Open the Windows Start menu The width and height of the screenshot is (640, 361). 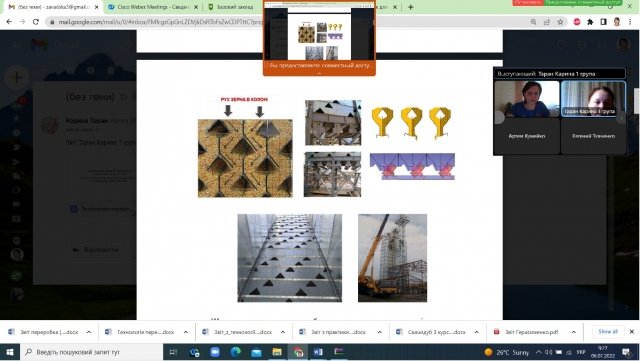click(10, 352)
